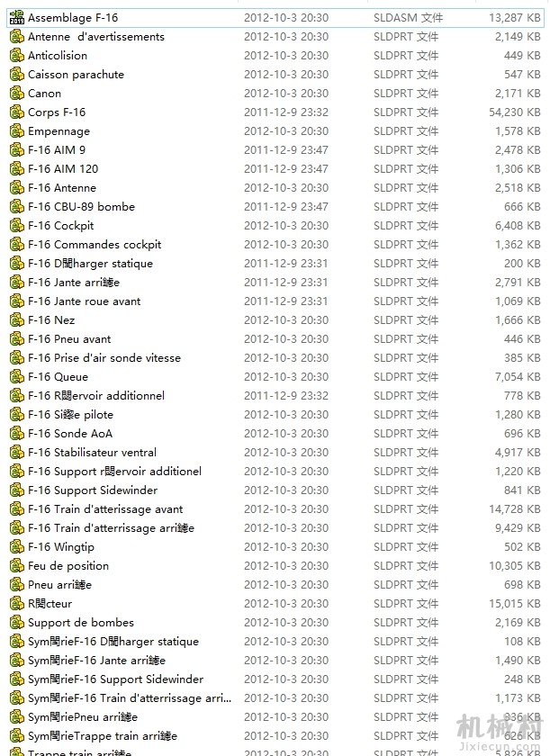This screenshot has width=550, height=756.
Task: Select the F-16 Jante roue avant icon
Action: coord(17,301)
